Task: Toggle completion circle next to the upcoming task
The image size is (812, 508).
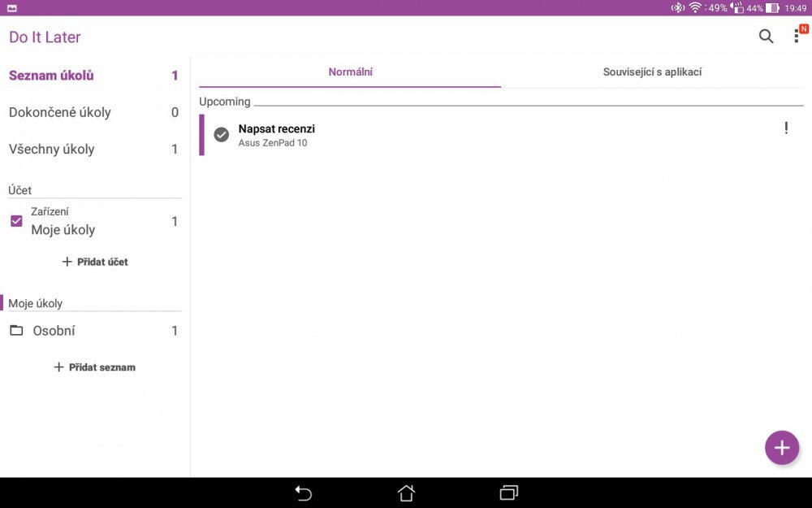Action: [221, 134]
